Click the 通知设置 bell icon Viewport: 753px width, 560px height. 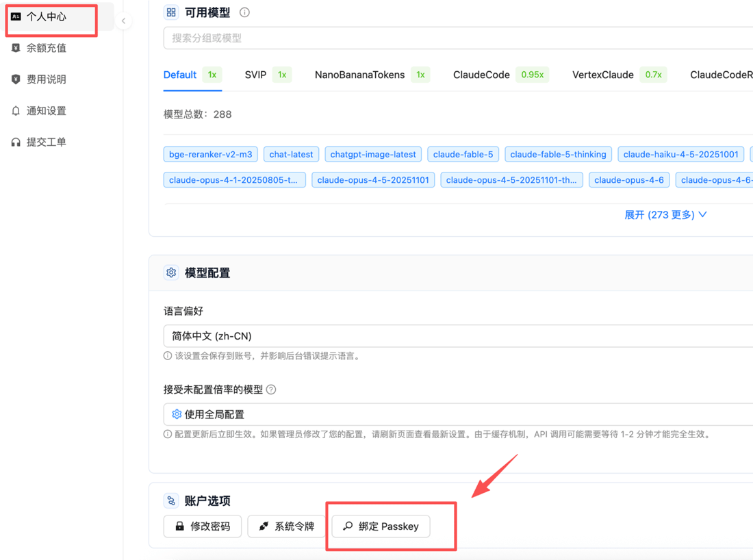(x=16, y=111)
